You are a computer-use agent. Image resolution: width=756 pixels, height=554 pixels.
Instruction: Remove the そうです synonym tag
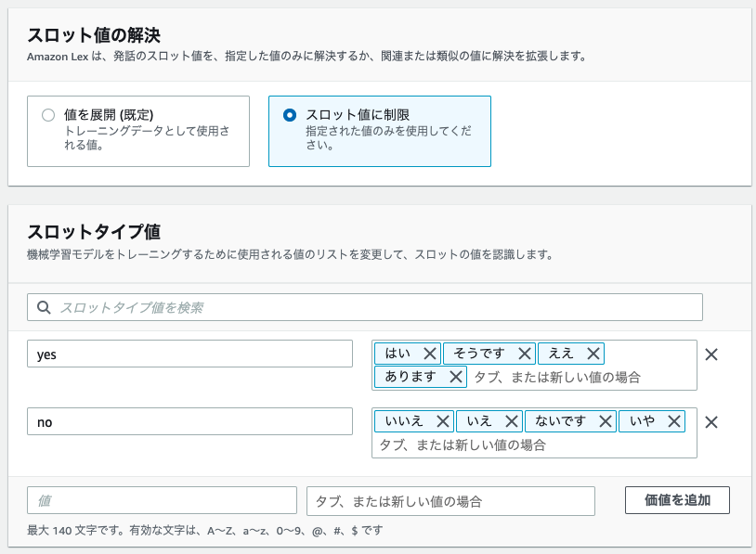[525, 354]
